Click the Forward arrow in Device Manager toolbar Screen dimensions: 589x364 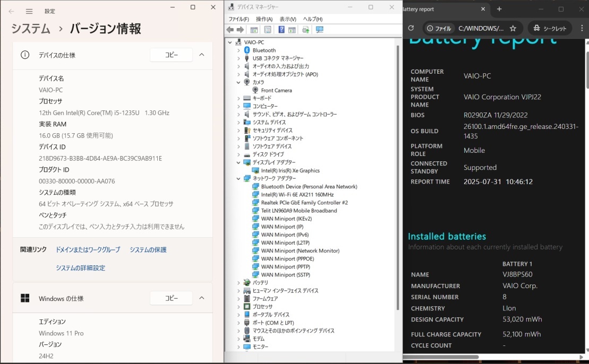click(x=240, y=30)
